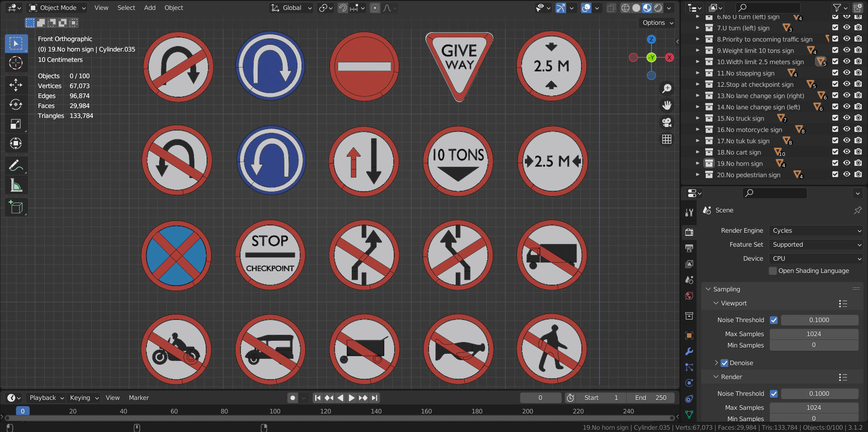
Task: Select the Annotate tool
Action: point(16,165)
